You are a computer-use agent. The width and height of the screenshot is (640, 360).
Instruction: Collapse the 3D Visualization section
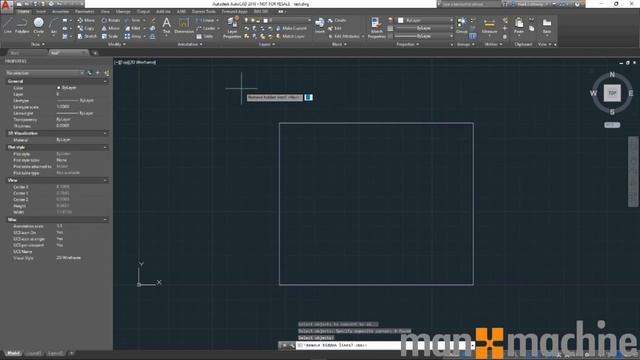[105, 133]
